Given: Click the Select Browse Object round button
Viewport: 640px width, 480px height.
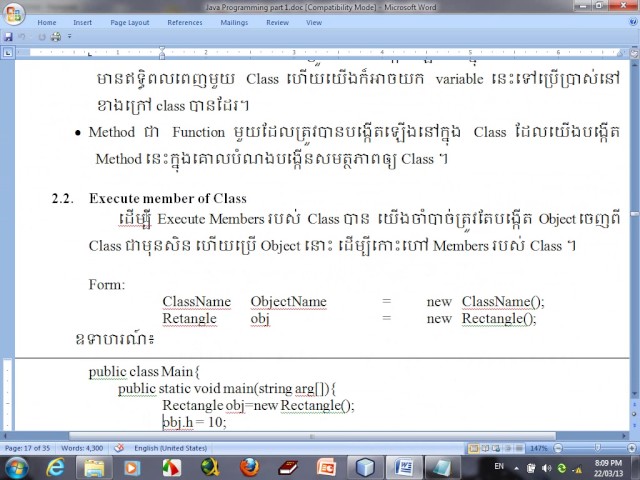Looking at the screenshot, I should point(635,414).
